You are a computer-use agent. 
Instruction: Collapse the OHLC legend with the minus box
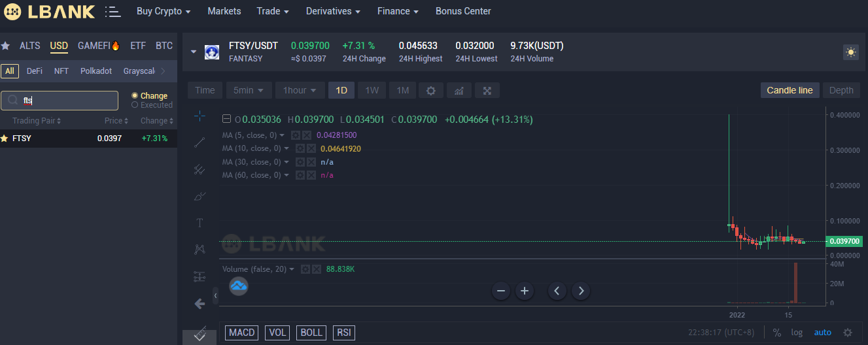click(x=226, y=120)
